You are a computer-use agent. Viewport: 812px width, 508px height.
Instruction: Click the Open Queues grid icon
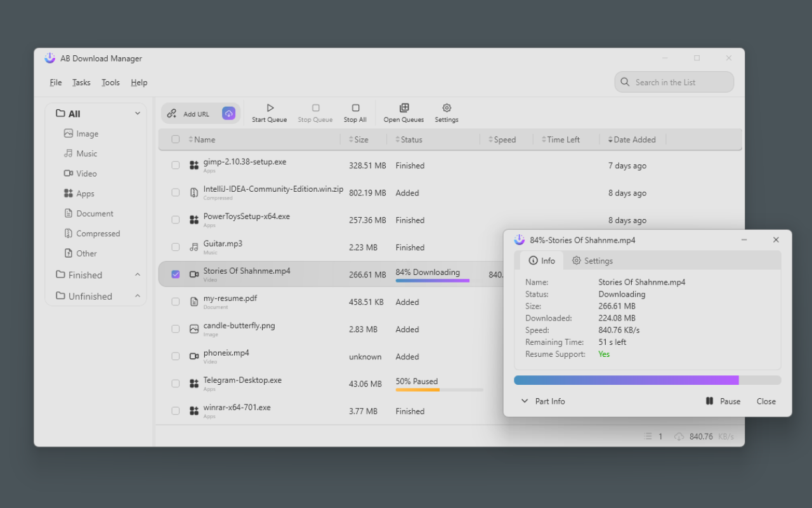tap(403, 108)
